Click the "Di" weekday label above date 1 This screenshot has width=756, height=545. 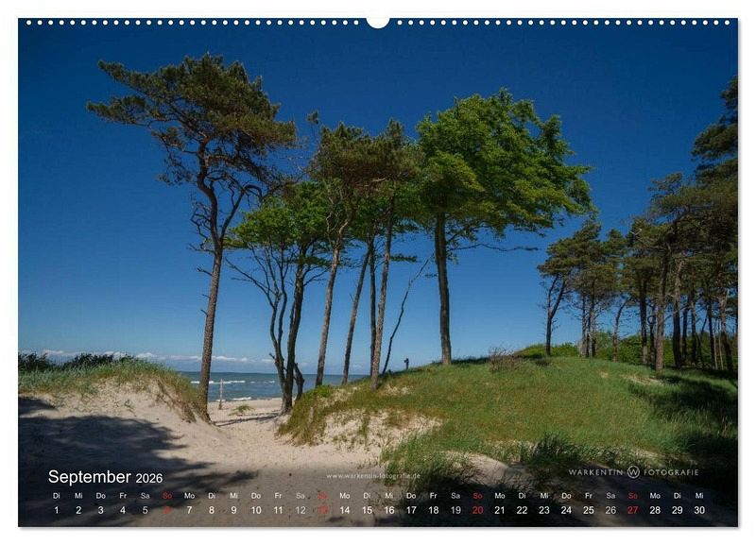pos(57,495)
